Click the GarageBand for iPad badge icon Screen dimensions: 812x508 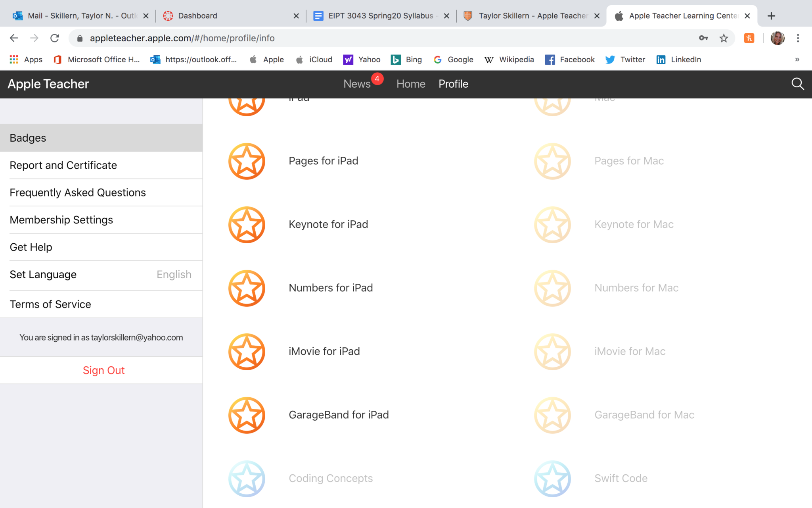[247, 415]
